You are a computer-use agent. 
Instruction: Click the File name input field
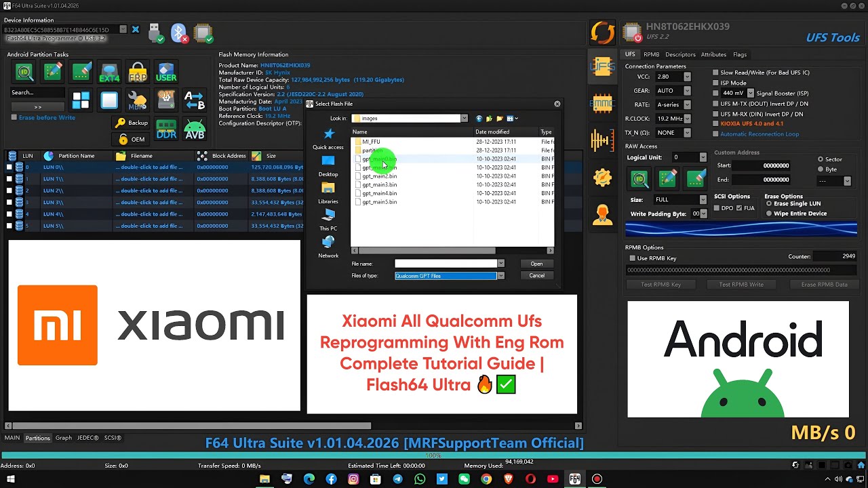[446, 264]
